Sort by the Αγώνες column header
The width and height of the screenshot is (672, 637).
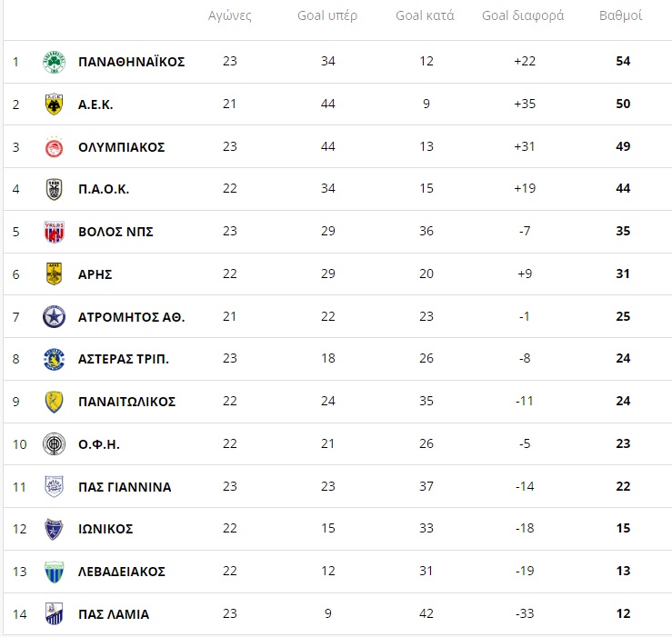(x=230, y=15)
